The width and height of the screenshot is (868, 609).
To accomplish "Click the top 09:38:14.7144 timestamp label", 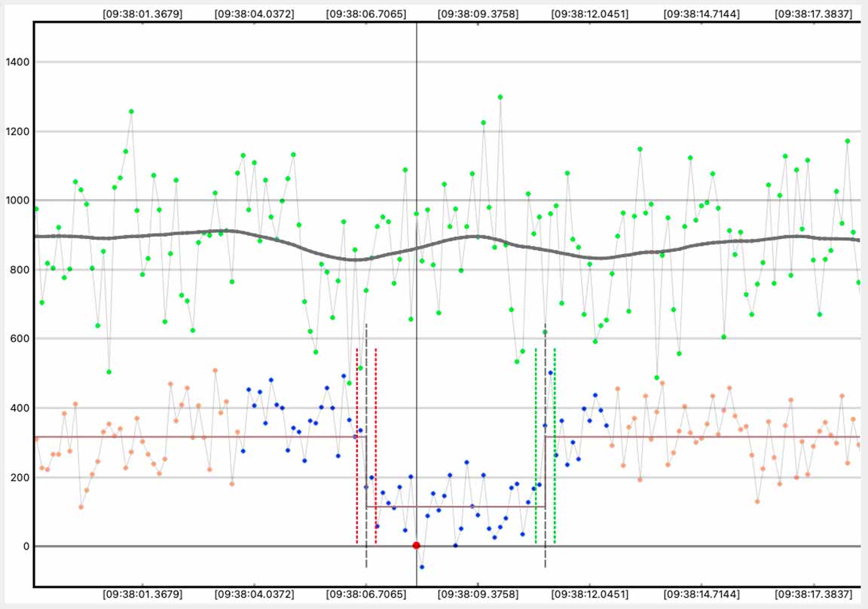I will tap(701, 14).
